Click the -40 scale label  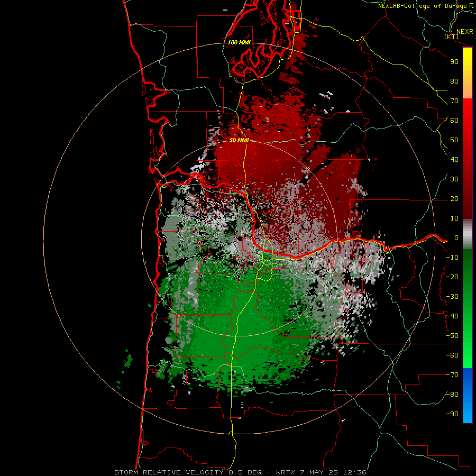452,316
